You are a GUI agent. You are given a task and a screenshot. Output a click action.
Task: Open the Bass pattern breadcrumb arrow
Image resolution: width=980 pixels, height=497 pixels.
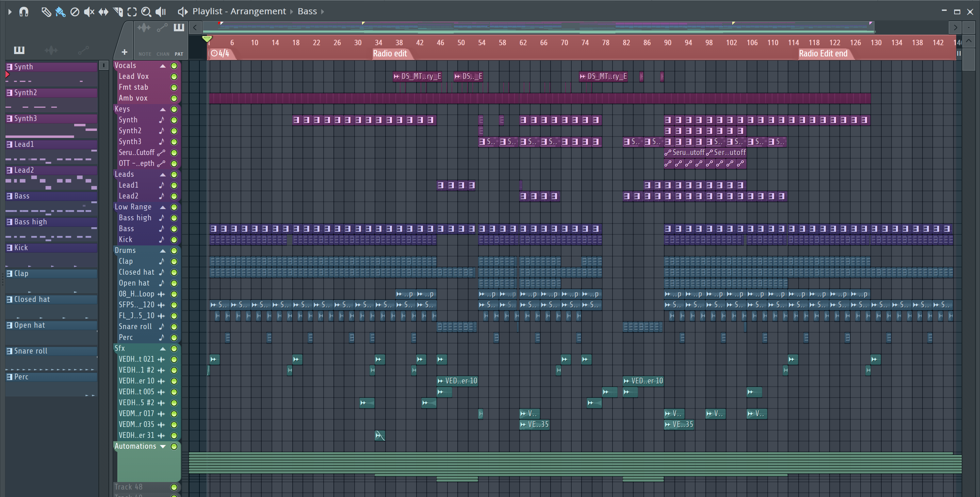[x=323, y=12]
